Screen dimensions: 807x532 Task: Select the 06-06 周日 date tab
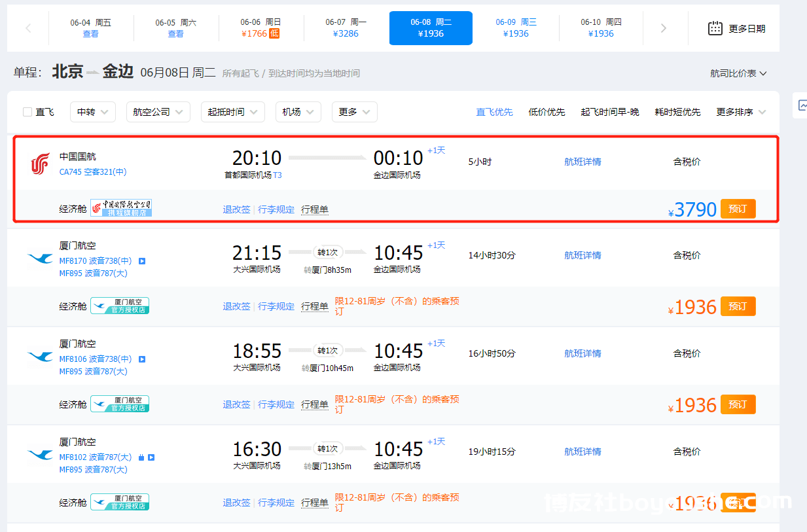pyautogui.click(x=260, y=28)
